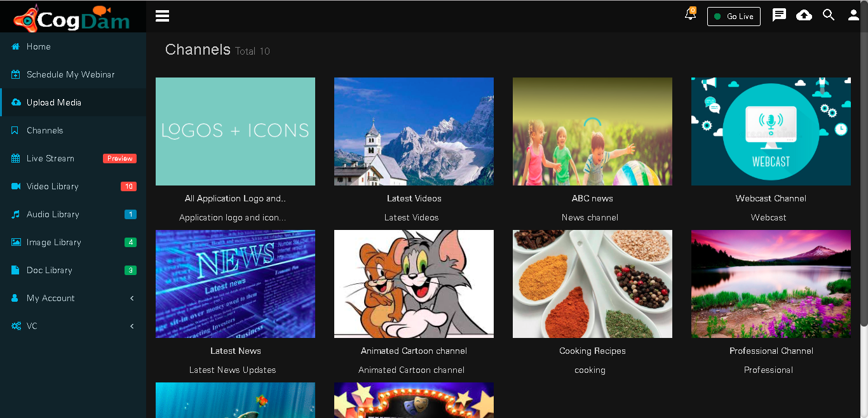The image size is (868, 418).
Task: Open the notifications bell icon
Action: point(690,15)
